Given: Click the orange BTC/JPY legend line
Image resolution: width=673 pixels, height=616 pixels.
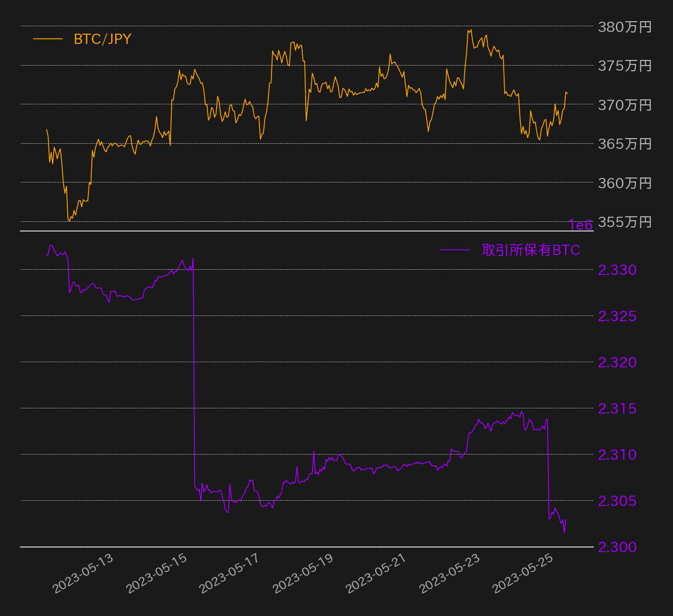Looking at the screenshot, I should click(x=48, y=39).
